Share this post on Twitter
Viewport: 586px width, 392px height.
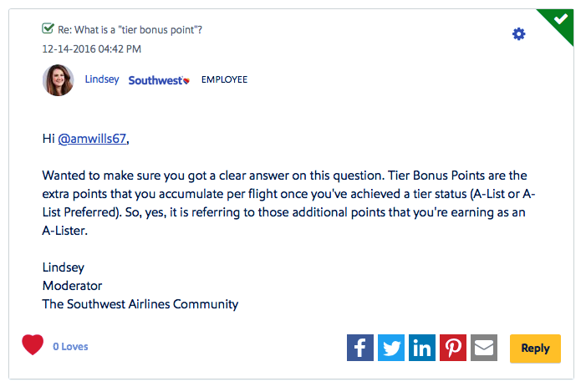point(391,348)
